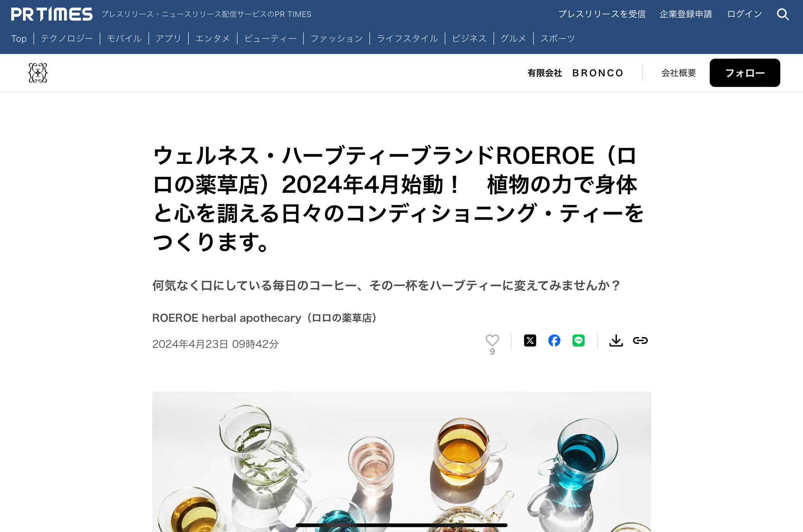The image size is (803, 532).
Task: Copy the article link icon
Action: [640, 340]
